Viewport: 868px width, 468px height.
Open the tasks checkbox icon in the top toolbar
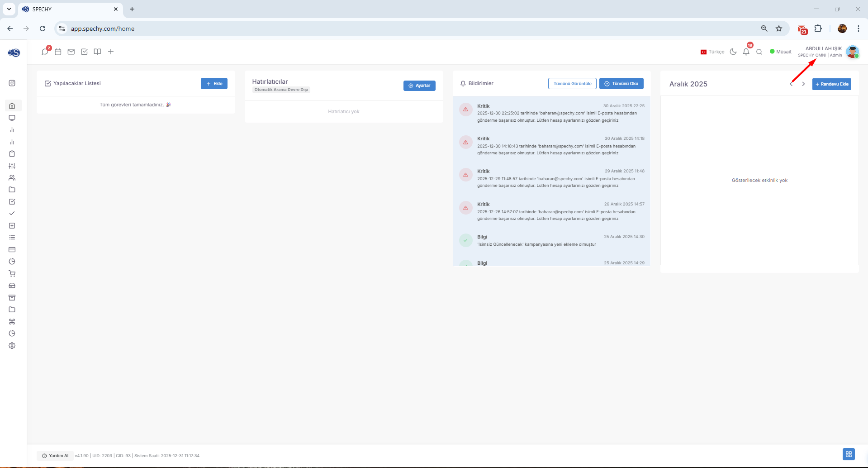click(84, 52)
